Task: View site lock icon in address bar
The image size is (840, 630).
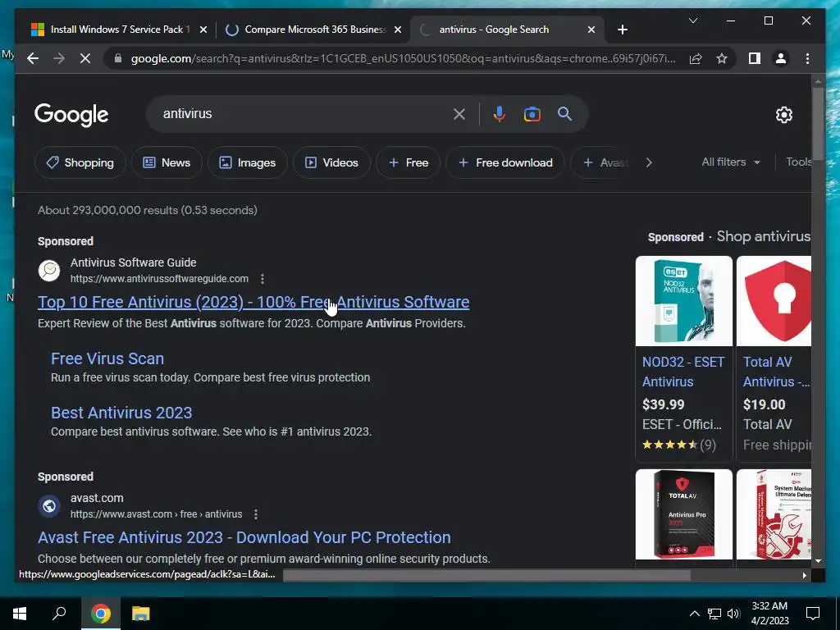Action: 118,58
